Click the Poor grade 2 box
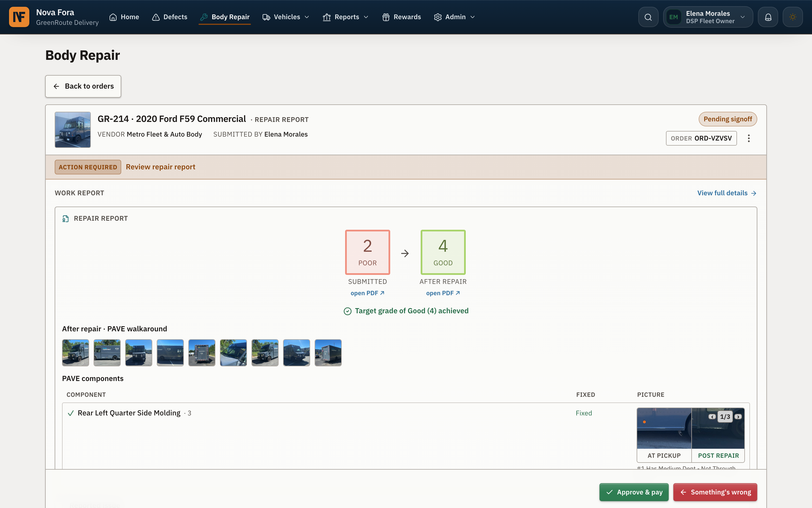Screen dimensions: 812x508 tap(367, 252)
